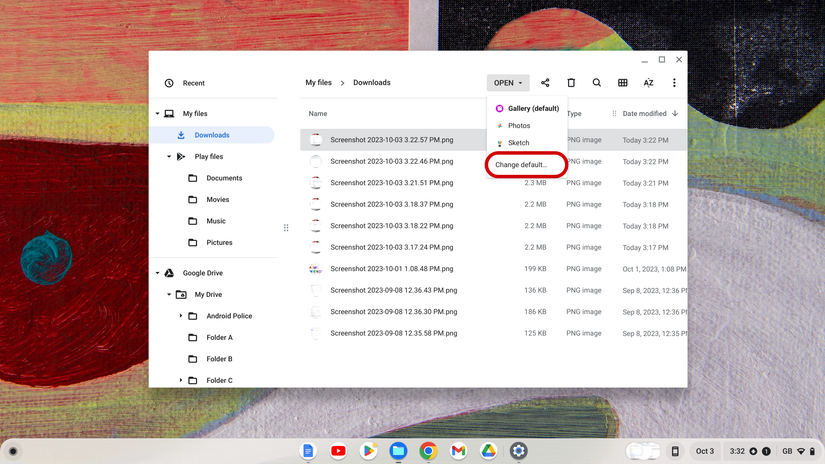Click Change default… option
The image size is (825, 464).
[521, 165]
